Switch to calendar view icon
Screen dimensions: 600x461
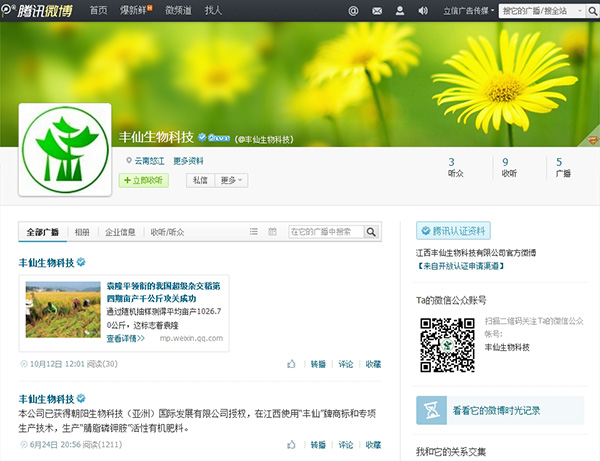(272, 231)
